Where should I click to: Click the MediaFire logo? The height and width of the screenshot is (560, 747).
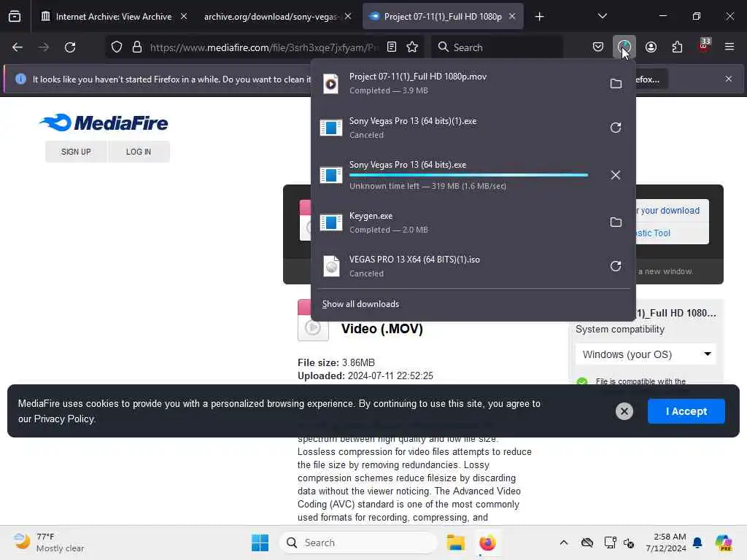104,122
